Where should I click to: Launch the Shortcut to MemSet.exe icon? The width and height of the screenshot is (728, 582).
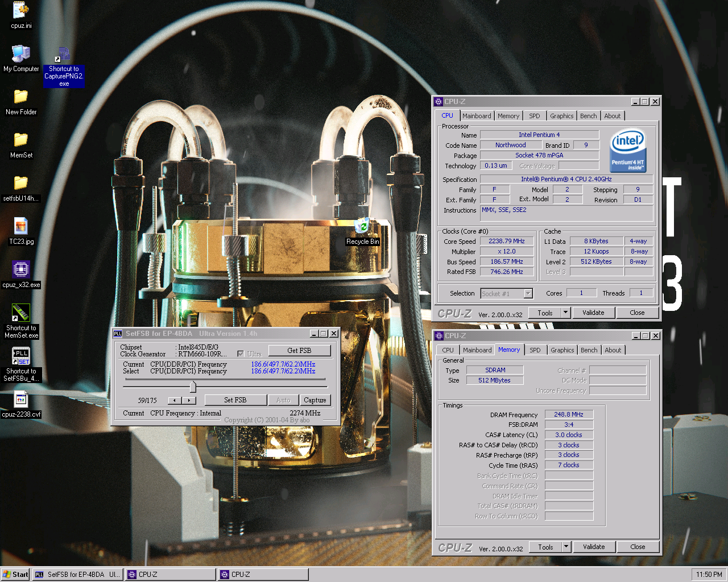(21, 313)
